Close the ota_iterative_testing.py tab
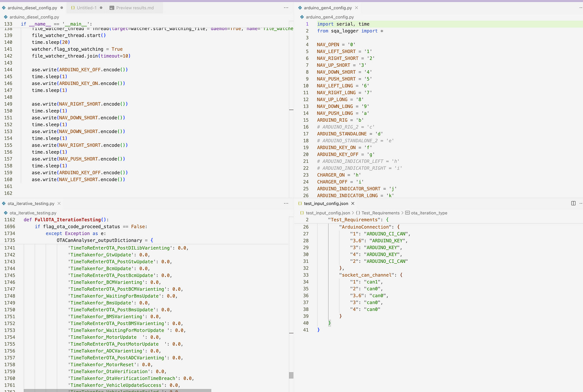Viewport: 583px width, 392px height. click(59, 203)
